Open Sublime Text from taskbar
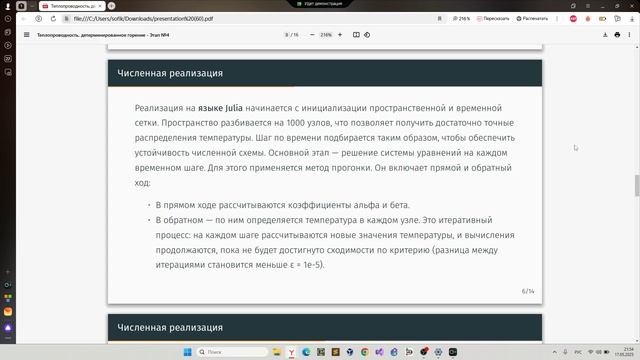 click(336, 352)
